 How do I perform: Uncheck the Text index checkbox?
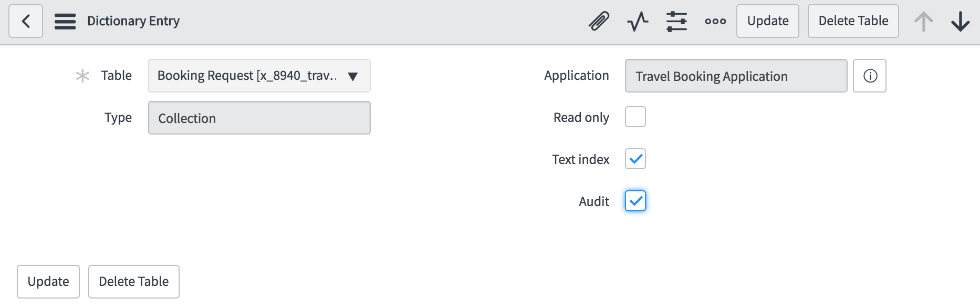[x=635, y=159]
